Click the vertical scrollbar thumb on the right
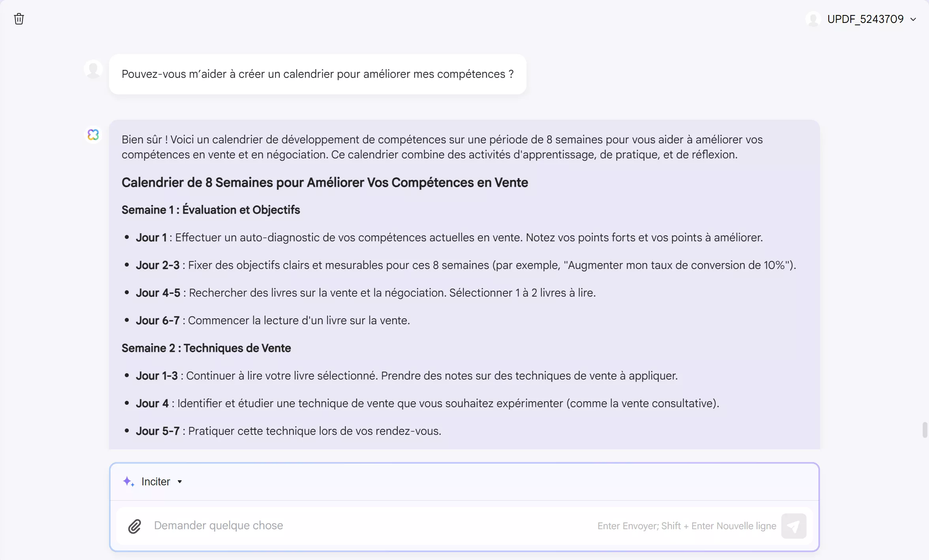 coord(925,430)
